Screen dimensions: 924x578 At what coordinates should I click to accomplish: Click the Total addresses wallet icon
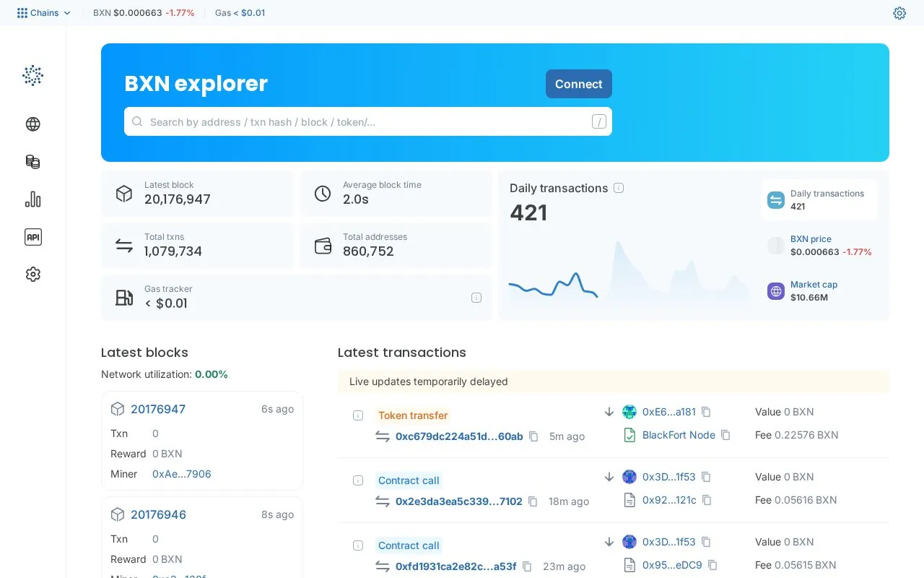[323, 246]
